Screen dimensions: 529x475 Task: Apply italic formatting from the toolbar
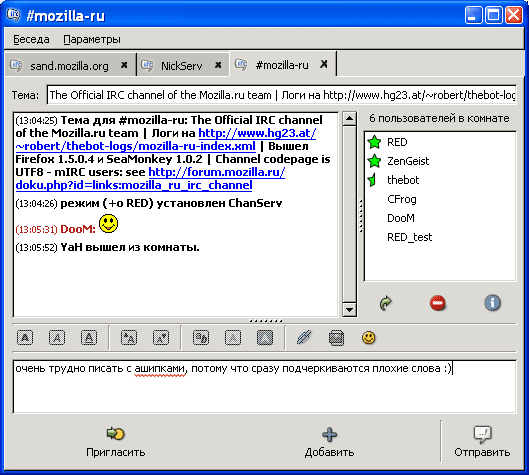tap(57, 338)
